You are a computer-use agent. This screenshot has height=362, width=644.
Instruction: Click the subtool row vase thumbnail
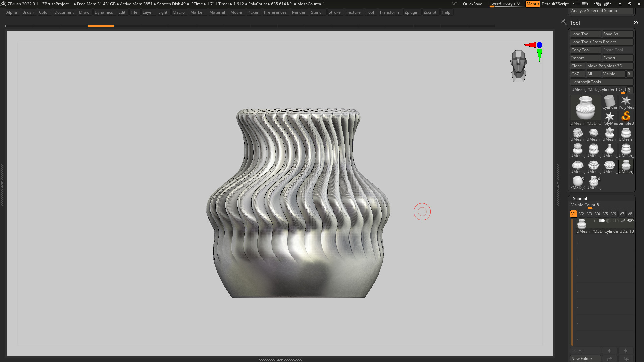tap(581, 224)
